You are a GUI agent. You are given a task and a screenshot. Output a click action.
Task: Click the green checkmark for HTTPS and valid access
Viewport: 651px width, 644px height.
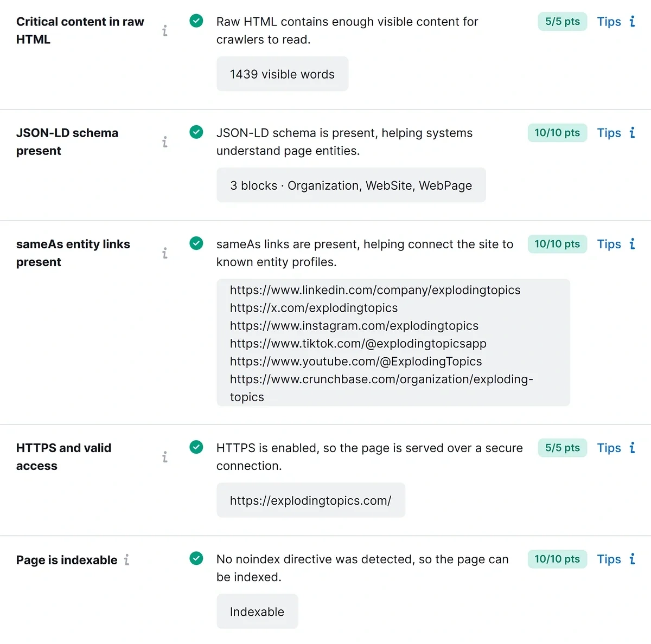pyautogui.click(x=196, y=447)
